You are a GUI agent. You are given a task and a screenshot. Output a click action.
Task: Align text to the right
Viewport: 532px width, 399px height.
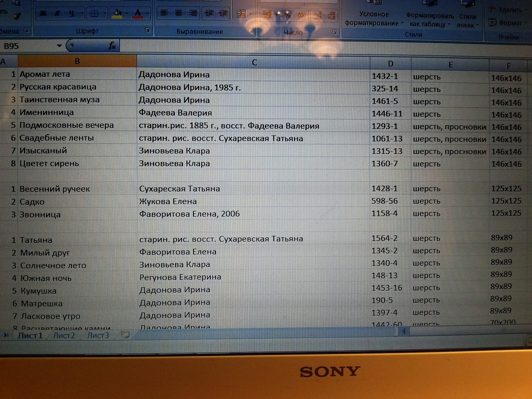tap(193, 13)
